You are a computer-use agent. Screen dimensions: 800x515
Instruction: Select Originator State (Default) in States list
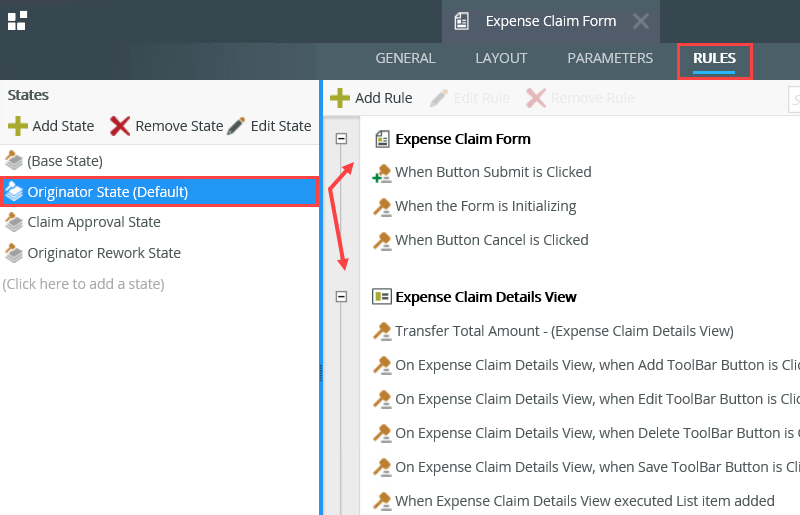[x=159, y=192]
